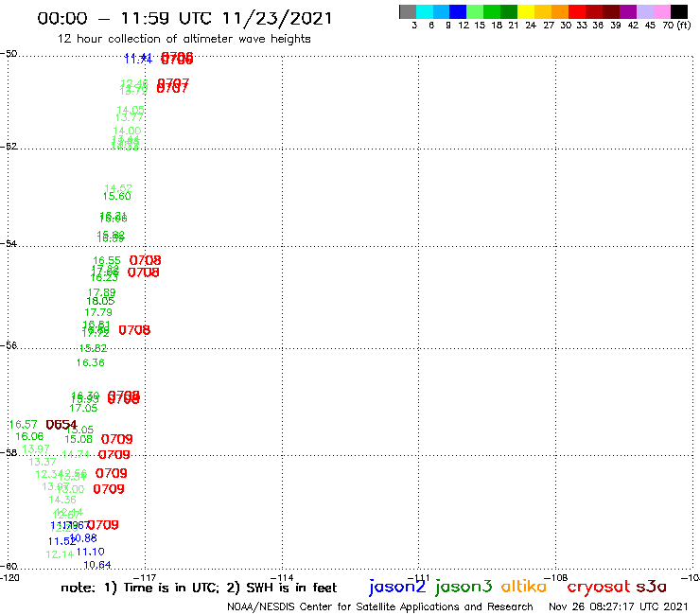Click the red '0708' beside value 16.55
700x615 pixels.
point(145,260)
